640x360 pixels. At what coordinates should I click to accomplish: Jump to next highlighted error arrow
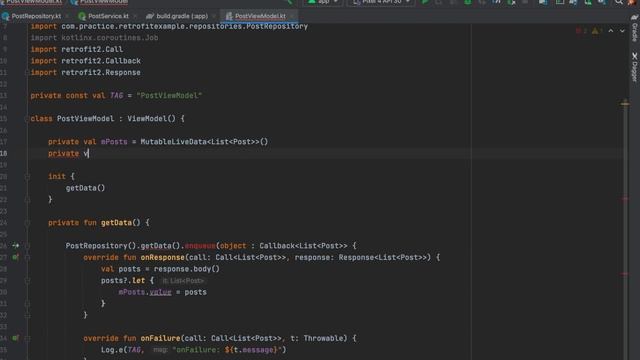(x=622, y=31)
